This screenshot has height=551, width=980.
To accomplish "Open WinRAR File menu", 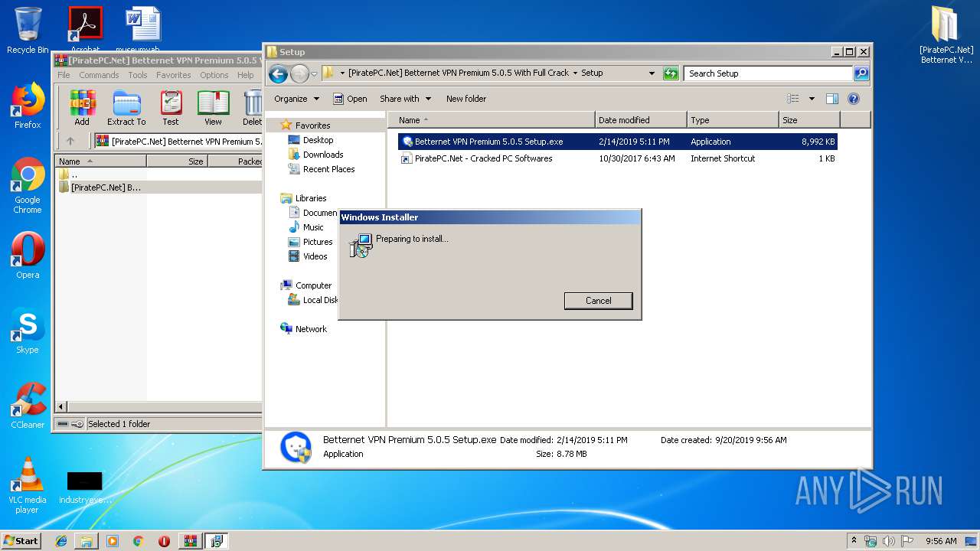I will click(x=64, y=75).
